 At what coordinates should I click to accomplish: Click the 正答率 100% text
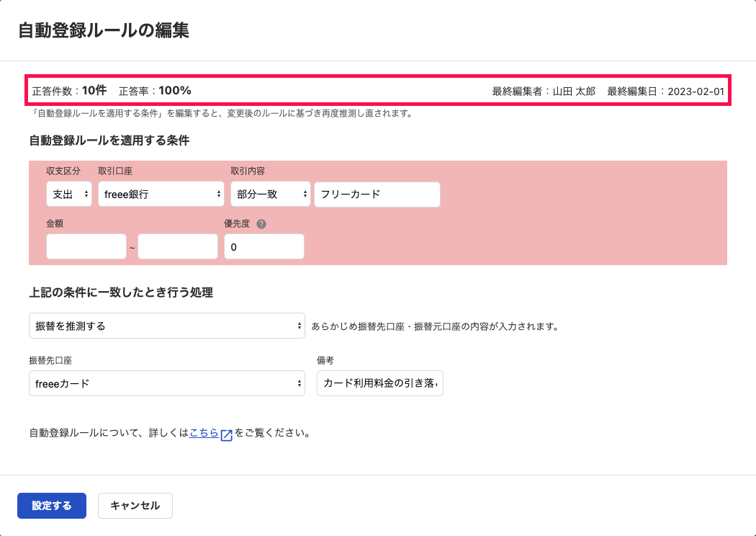(155, 91)
